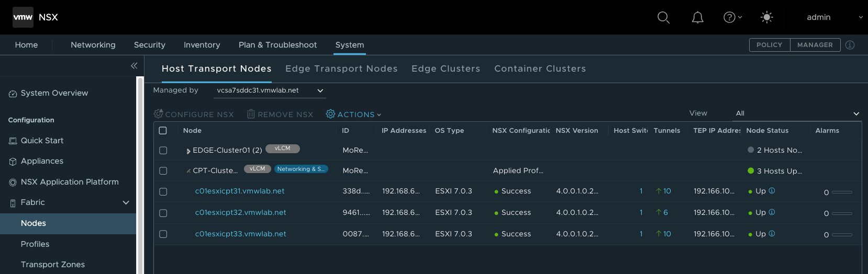Click tunnels count 10 for c01esxicpt31
Image resolution: width=868 pixels, height=274 pixels.
click(667, 191)
